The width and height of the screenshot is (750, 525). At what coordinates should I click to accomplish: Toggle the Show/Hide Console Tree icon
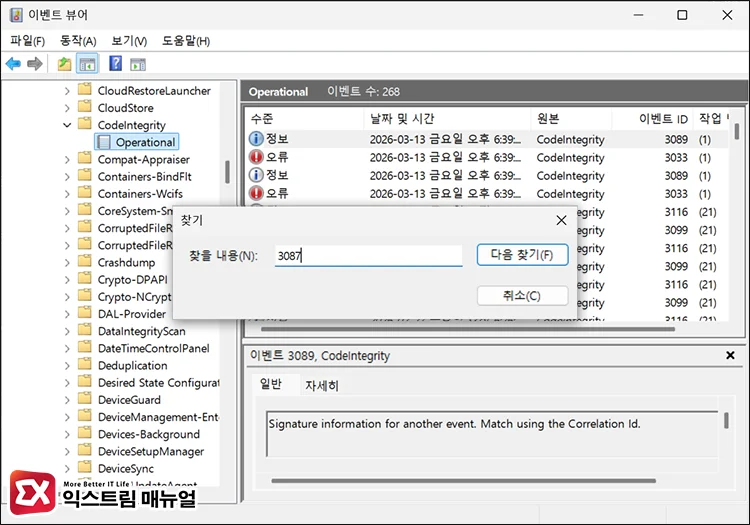coord(87,64)
